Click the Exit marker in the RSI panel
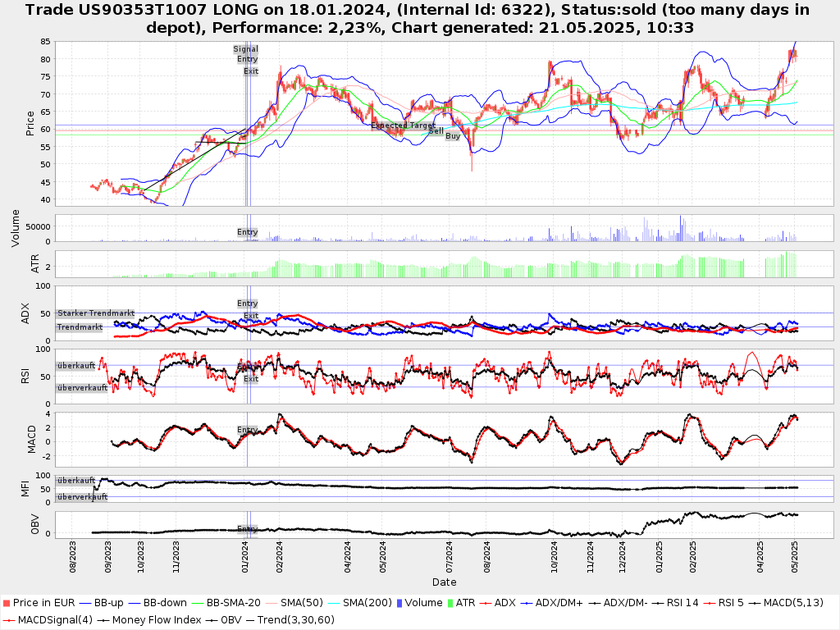 tap(251, 378)
